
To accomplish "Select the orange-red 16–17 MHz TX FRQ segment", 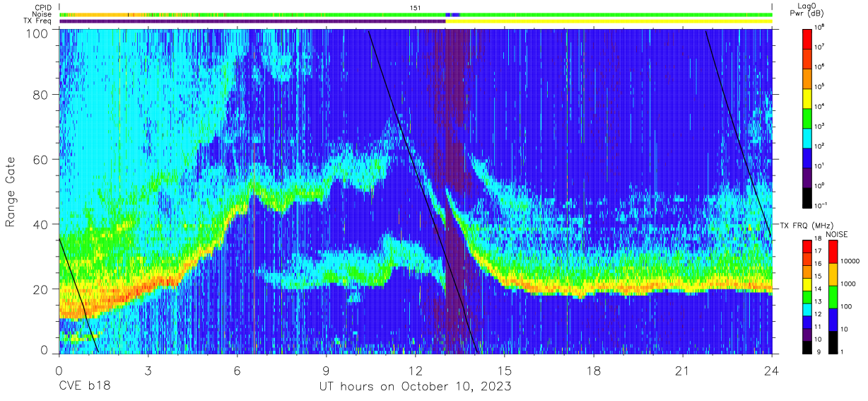I will pyautogui.click(x=807, y=259).
